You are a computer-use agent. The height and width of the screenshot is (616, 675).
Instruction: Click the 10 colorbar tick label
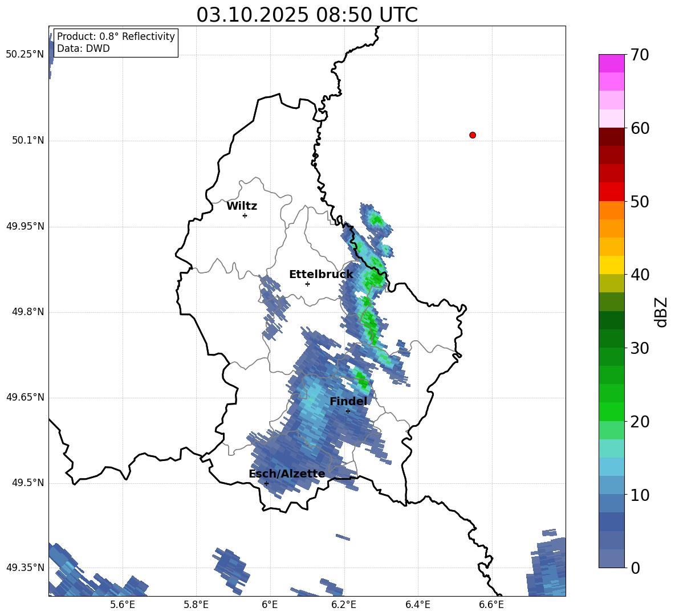pyautogui.click(x=640, y=495)
